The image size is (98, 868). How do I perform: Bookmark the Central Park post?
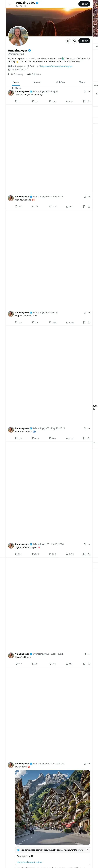[x=84, y=101]
